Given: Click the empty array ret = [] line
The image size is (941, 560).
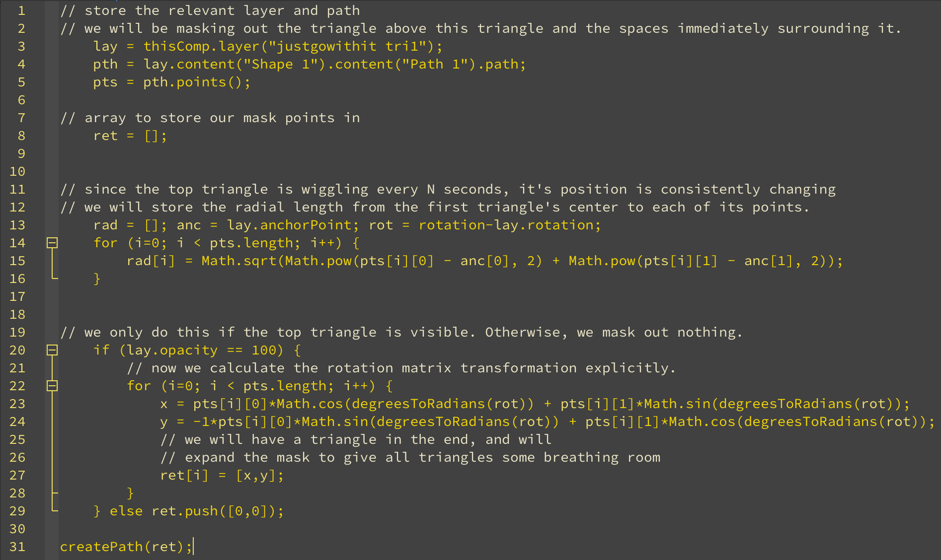Looking at the screenshot, I should (x=130, y=136).
